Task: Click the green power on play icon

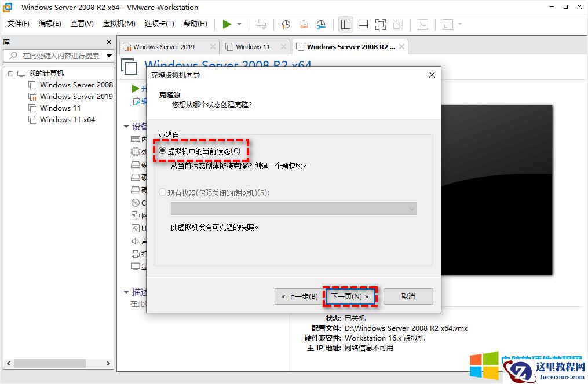Action: click(227, 24)
